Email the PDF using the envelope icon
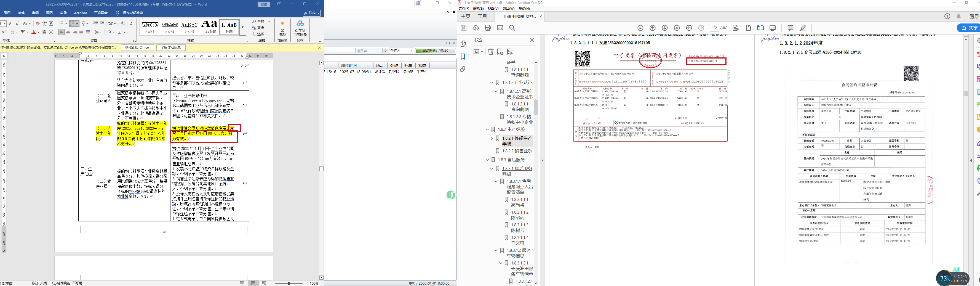Image resolution: width=980 pixels, height=286 pixels. point(500,28)
